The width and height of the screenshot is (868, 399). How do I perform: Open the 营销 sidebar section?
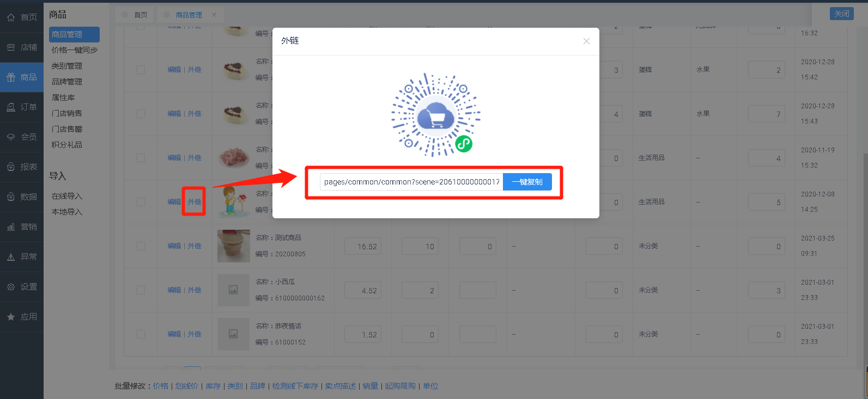point(22,227)
